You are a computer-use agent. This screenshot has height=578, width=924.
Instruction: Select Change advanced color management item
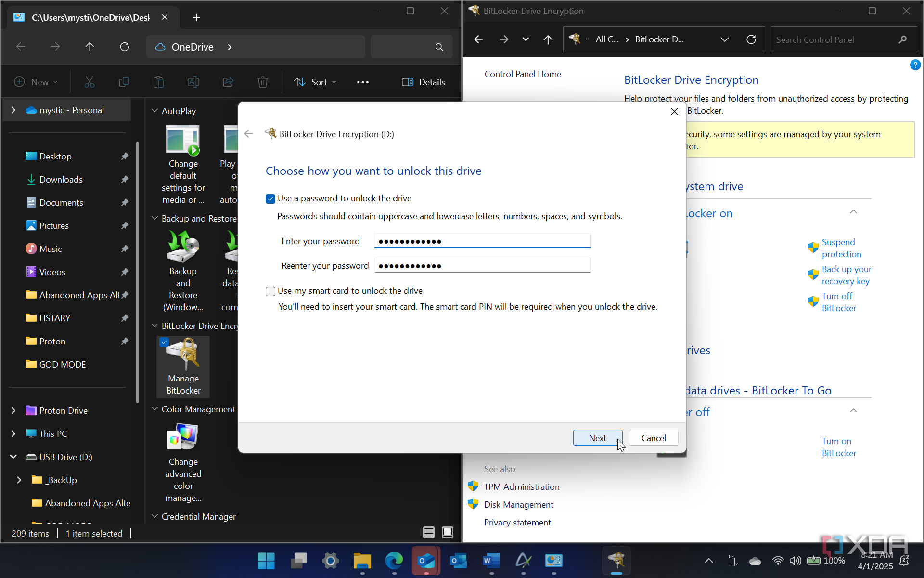click(183, 462)
